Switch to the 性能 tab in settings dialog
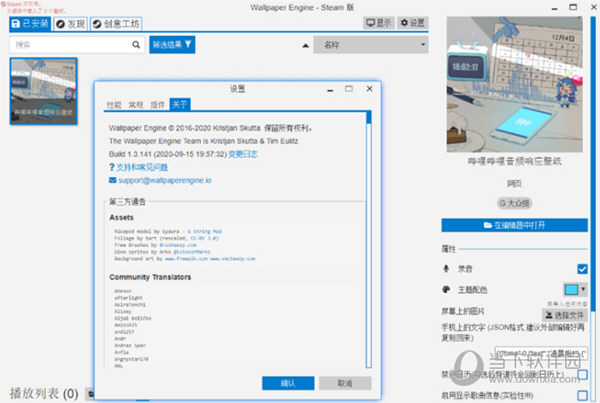The image size is (600, 403). [x=114, y=104]
